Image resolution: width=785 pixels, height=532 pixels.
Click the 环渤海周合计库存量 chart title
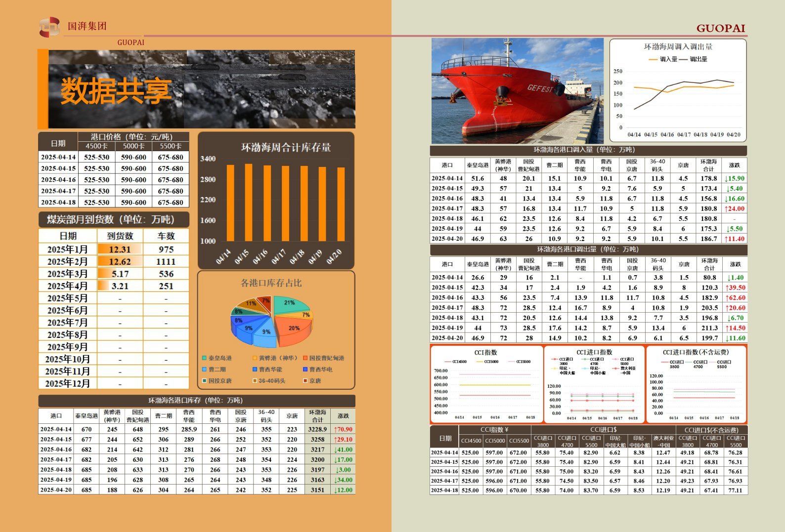click(x=286, y=147)
